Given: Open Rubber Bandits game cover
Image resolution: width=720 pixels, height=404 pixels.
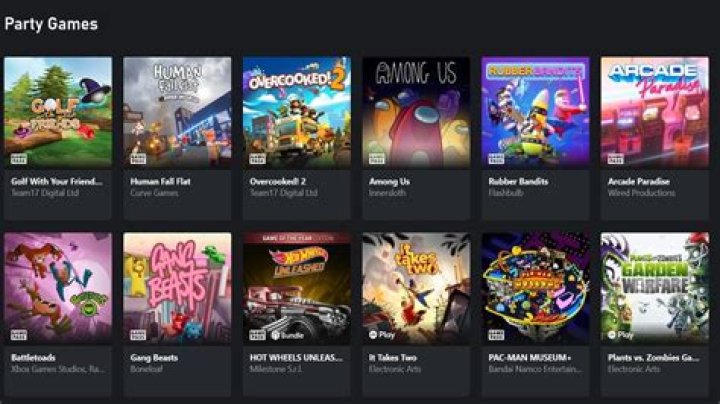Looking at the screenshot, I should (535, 112).
